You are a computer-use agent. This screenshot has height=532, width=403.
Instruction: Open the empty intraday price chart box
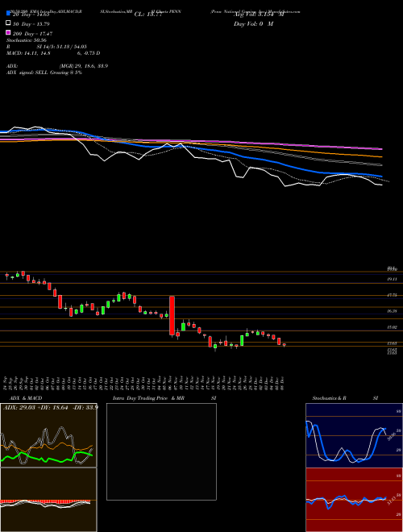[x=161, y=451]
